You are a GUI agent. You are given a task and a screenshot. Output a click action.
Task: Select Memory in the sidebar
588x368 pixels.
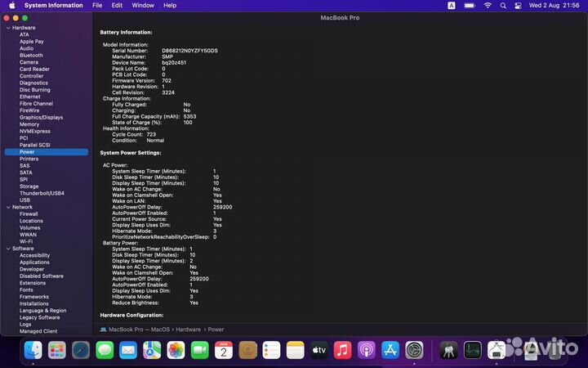pyautogui.click(x=29, y=124)
